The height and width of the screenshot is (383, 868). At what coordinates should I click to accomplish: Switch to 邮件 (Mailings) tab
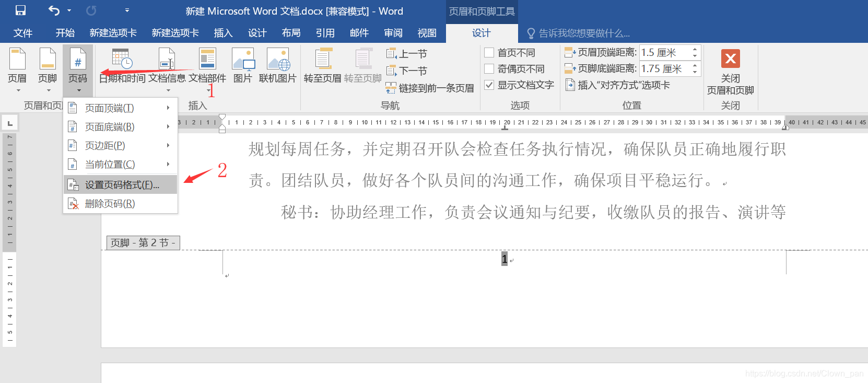coord(359,33)
